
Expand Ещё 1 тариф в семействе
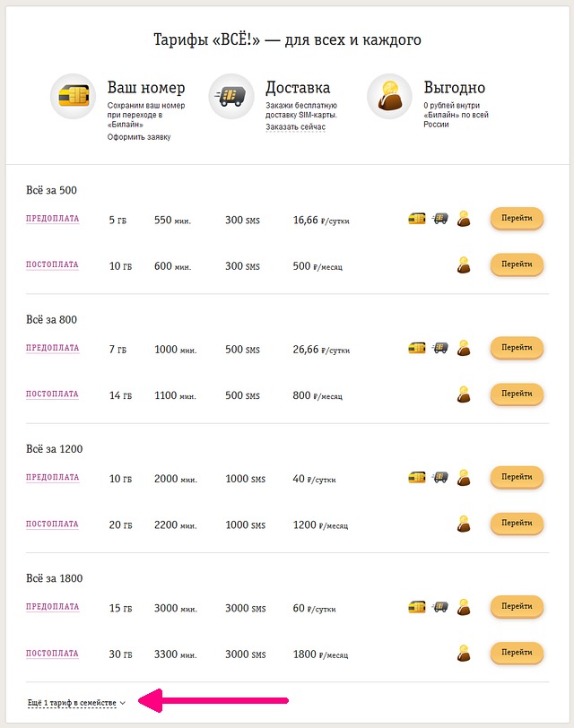click(x=72, y=703)
